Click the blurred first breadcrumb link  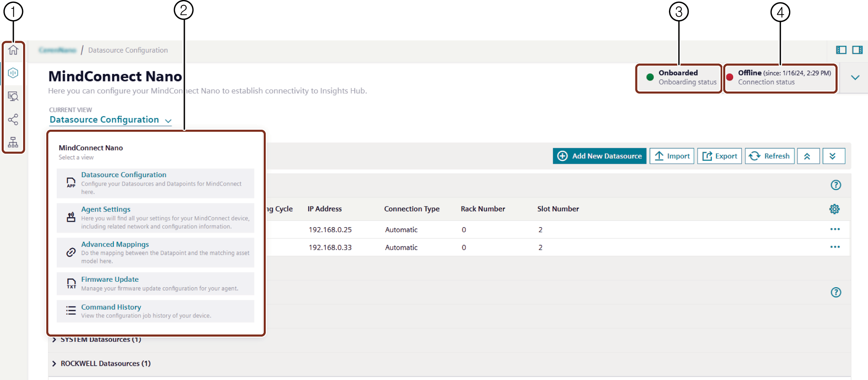click(x=58, y=50)
